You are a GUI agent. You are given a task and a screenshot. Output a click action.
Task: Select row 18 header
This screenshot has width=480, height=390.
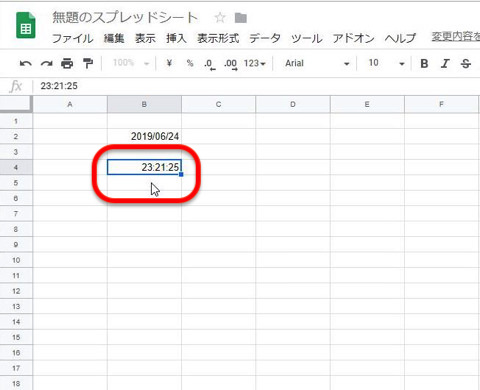(16, 383)
